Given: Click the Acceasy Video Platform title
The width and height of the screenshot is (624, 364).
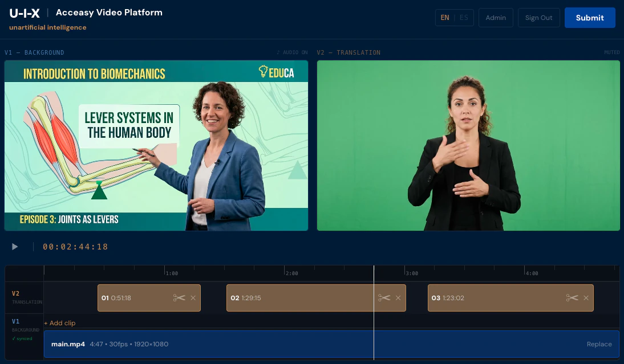Looking at the screenshot, I should click(109, 13).
